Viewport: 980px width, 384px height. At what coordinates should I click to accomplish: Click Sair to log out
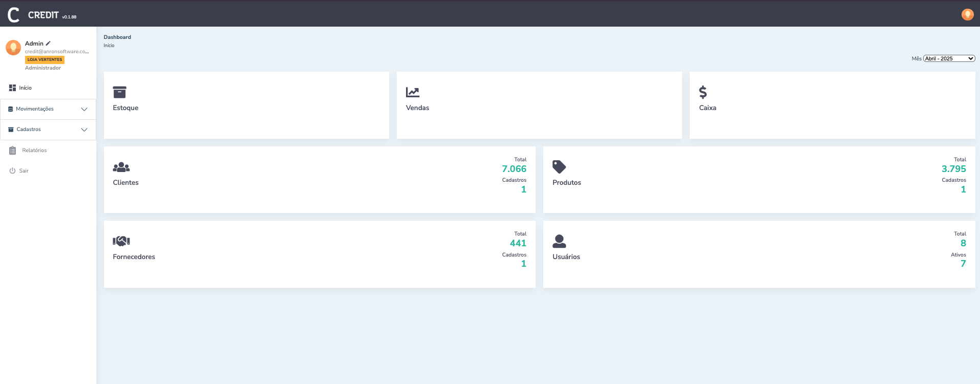(x=24, y=171)
